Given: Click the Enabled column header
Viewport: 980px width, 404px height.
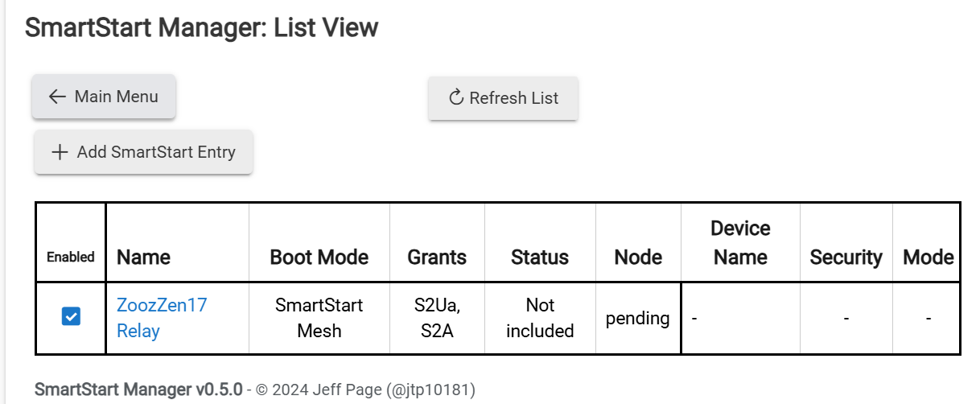Looking at the screenshot, I should point(71,258).
